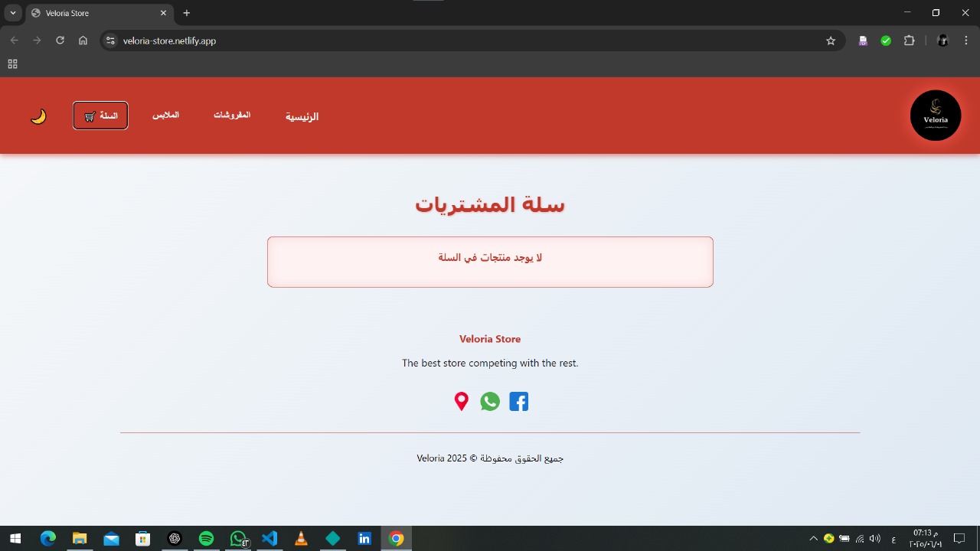Viewport: 980px width, 551px height.
Task: Open a new browser tab
Action: (x=186, y=13)
